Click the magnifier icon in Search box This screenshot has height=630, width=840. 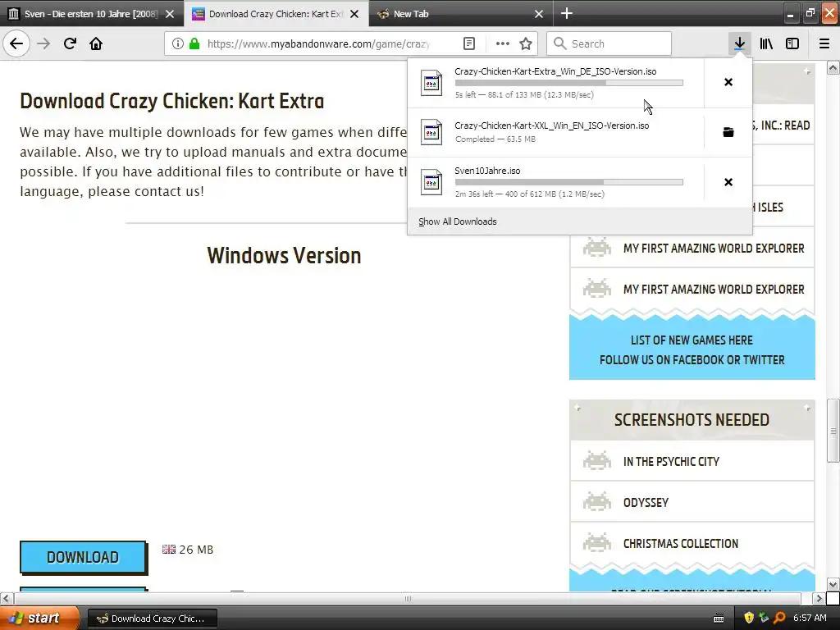[559, 43]
